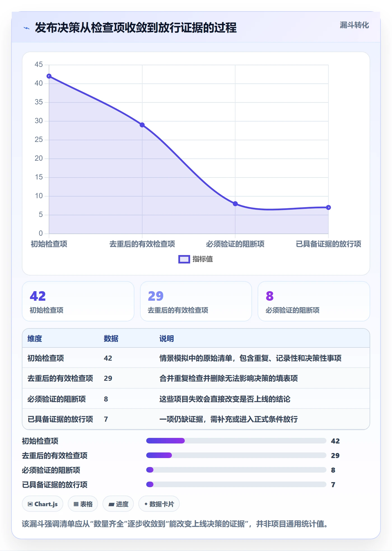Click the progress bar for 初始检查项
The height and width of the screenshot is (551, 392).
point(236,441)
